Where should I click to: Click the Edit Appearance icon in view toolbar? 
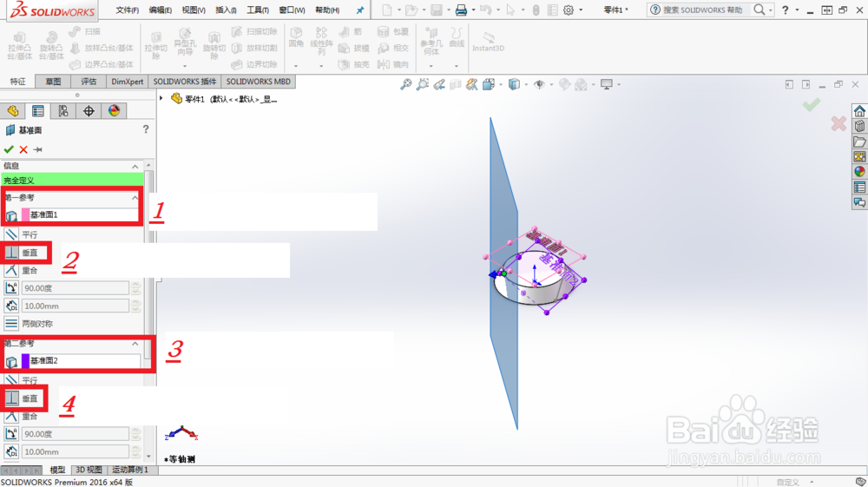564,84
